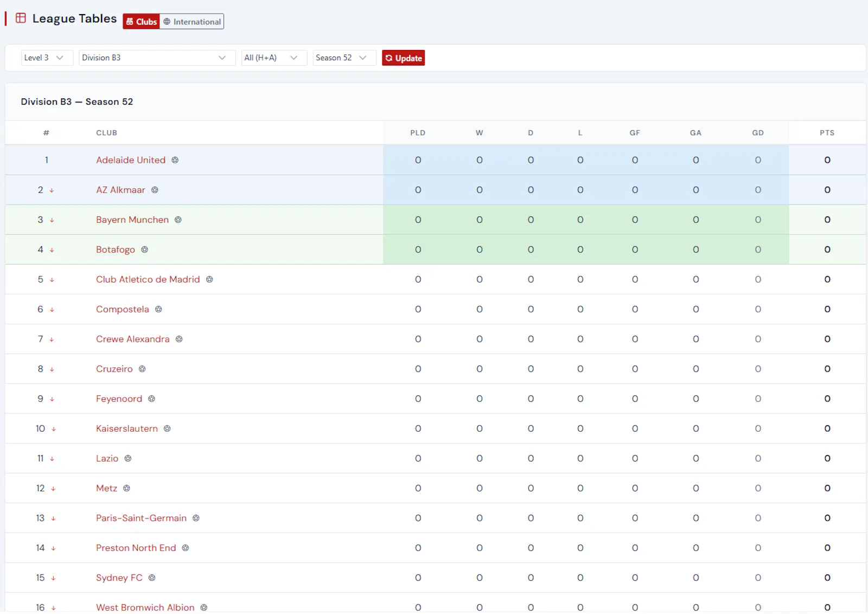868x614 pixels.
Task: Select the Clubs tab
Action: pos(142,22)
